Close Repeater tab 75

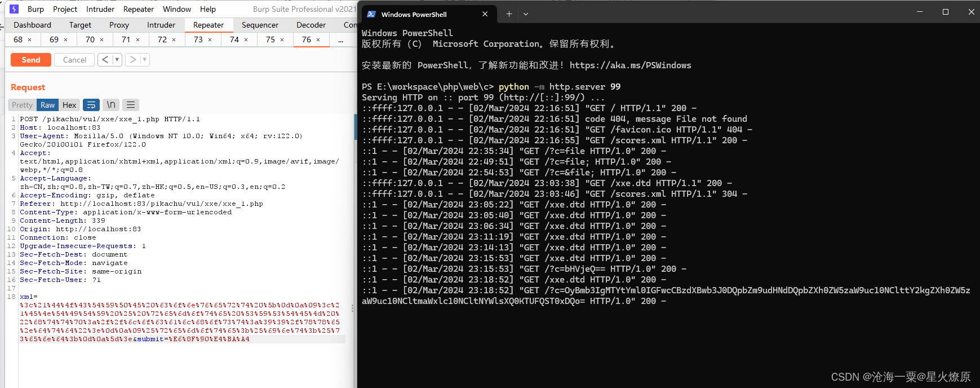(282, 40)
